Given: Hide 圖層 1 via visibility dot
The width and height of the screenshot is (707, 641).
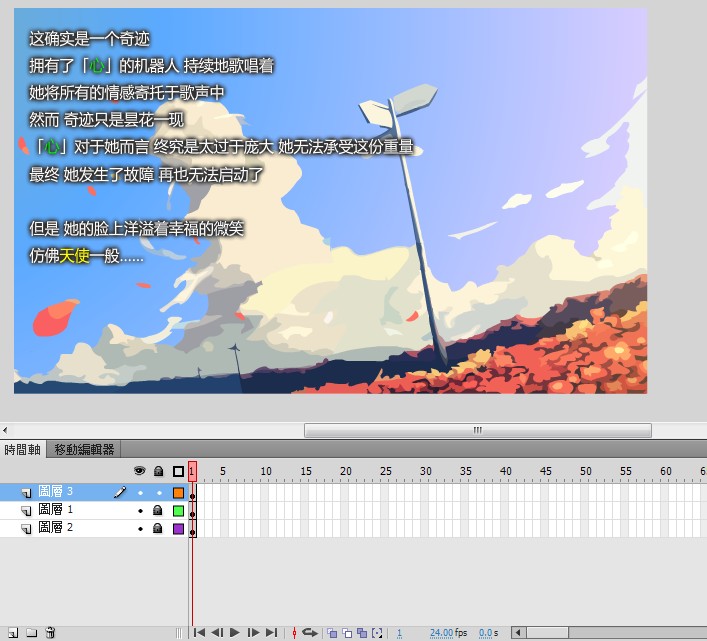Looking at the screenshot, I should (x=140, y=511).
